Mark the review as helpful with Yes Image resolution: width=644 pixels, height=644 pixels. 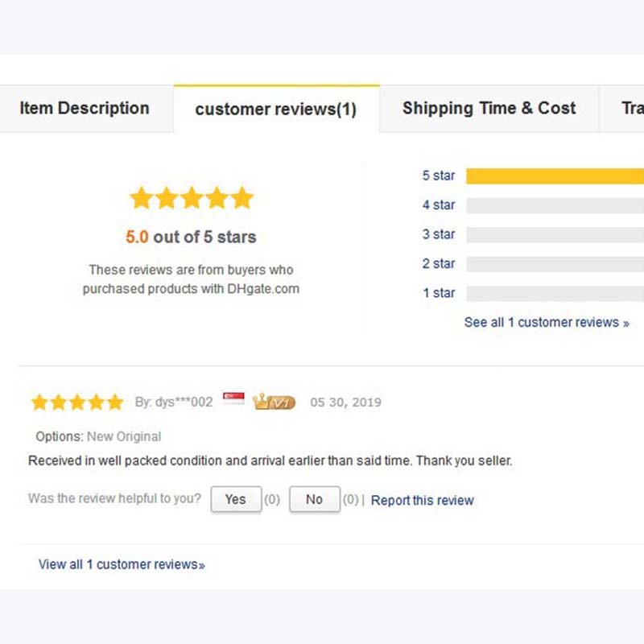click(x=236, y=499)
